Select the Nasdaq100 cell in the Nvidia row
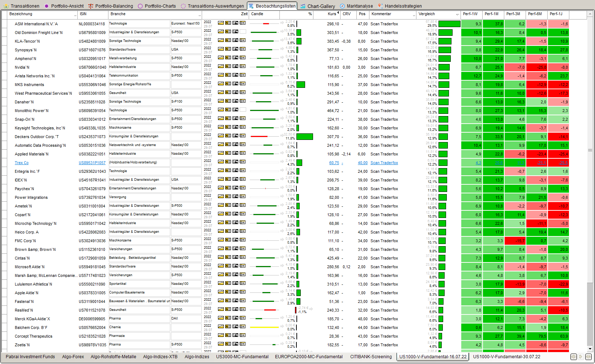595x364 pixels. point(186,67)
